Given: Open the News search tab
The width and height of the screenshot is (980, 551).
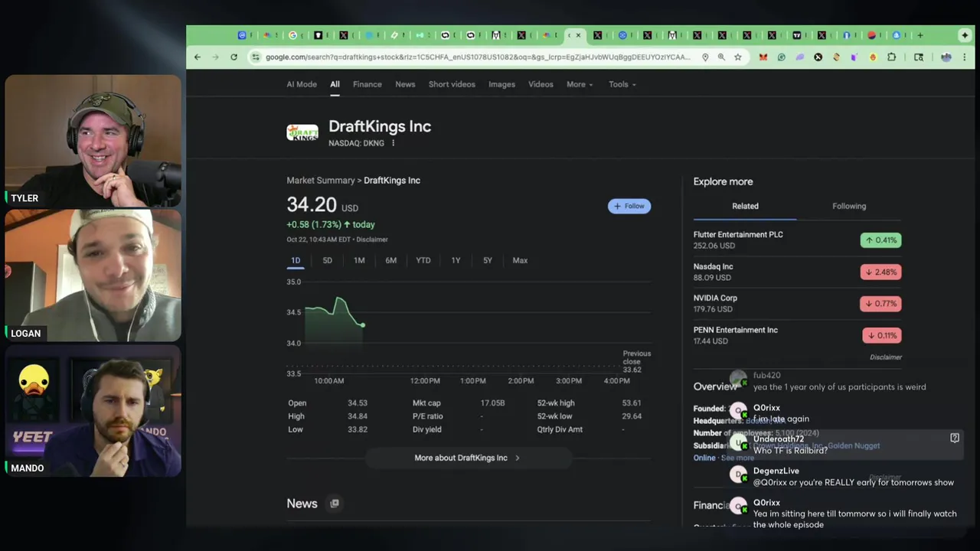Looking at the screenshot, I should (x=405, y=84).
